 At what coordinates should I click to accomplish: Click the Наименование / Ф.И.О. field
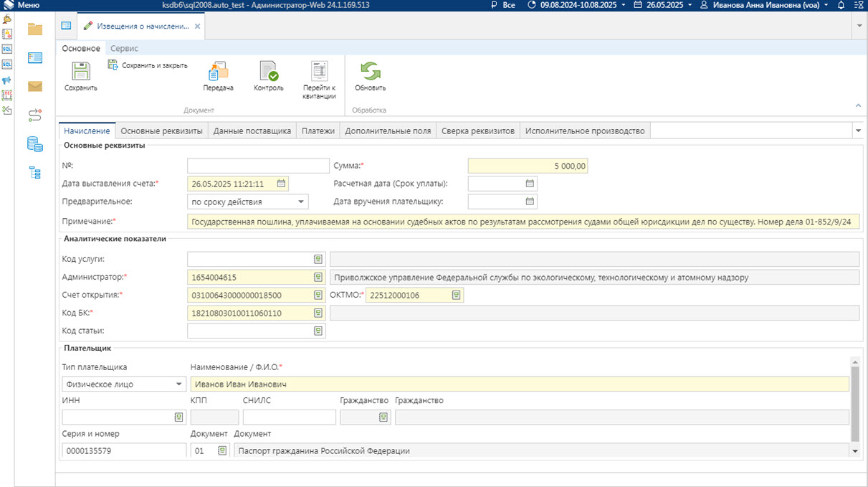tap(520, 384)
